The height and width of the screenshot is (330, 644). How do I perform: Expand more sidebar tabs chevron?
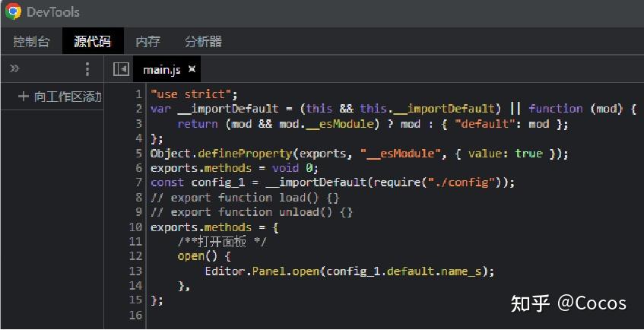point(14,68)
